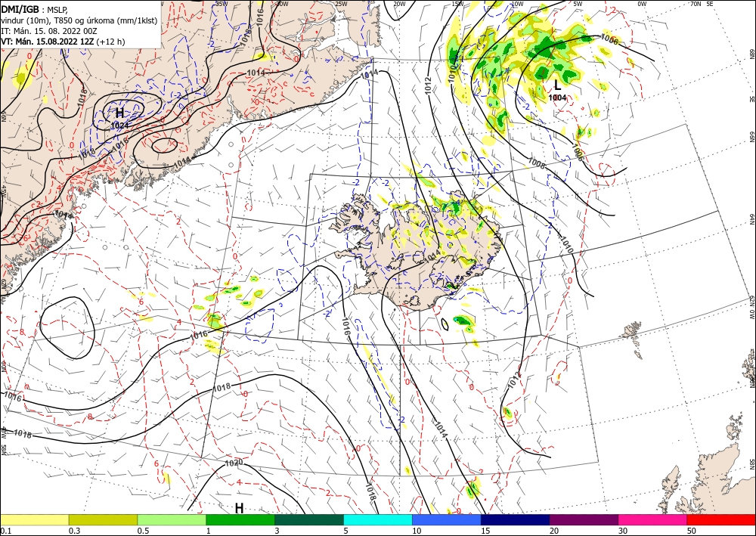The image size is (756, 536).
Task: Click the 'DMI/IGB : MSLP,' title text
Action: (x=34, y=9)
